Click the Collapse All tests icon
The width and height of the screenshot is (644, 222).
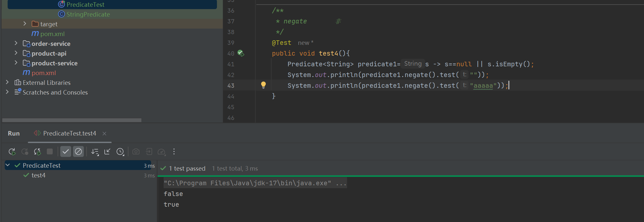[107, 151]
